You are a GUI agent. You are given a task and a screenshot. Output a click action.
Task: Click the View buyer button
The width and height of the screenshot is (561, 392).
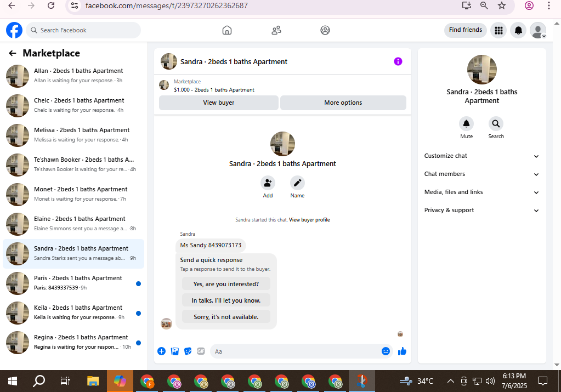[x=219, y=103]
